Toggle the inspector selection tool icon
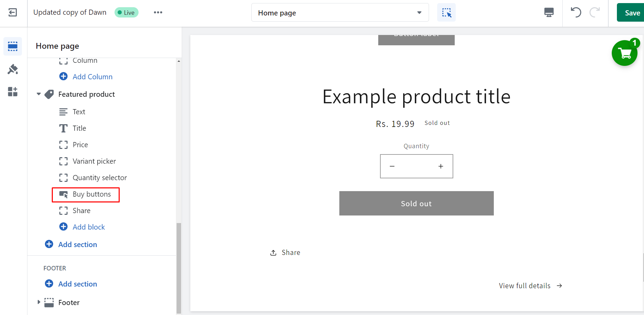The width and height of the screenshot is (644, 315). [446, 13]
